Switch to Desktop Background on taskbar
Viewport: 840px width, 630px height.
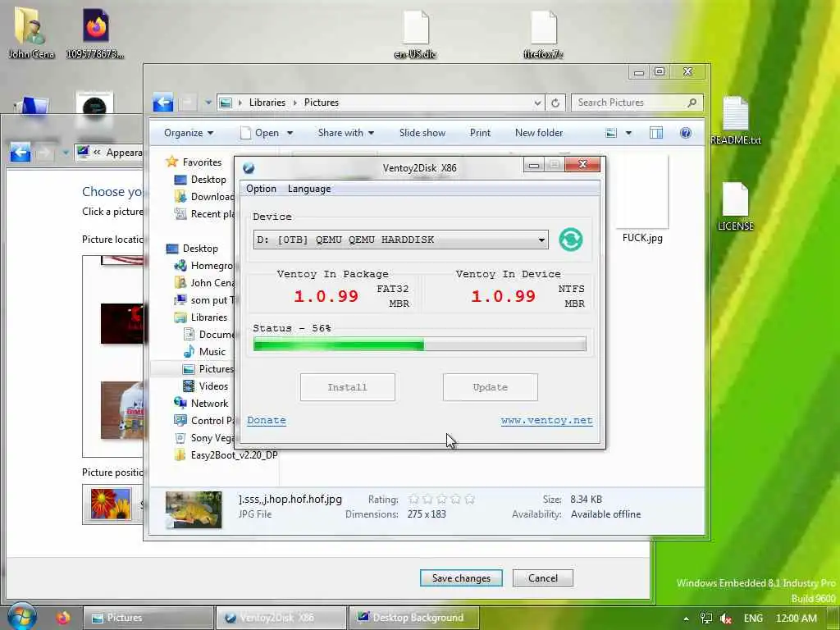click(x=414, y=618)
